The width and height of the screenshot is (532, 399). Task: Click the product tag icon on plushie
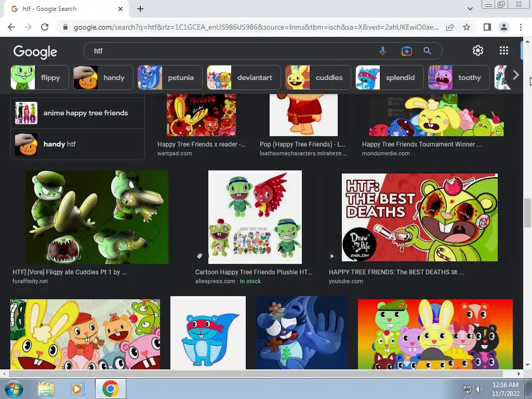pyautogui.click(x=199, y=256)
